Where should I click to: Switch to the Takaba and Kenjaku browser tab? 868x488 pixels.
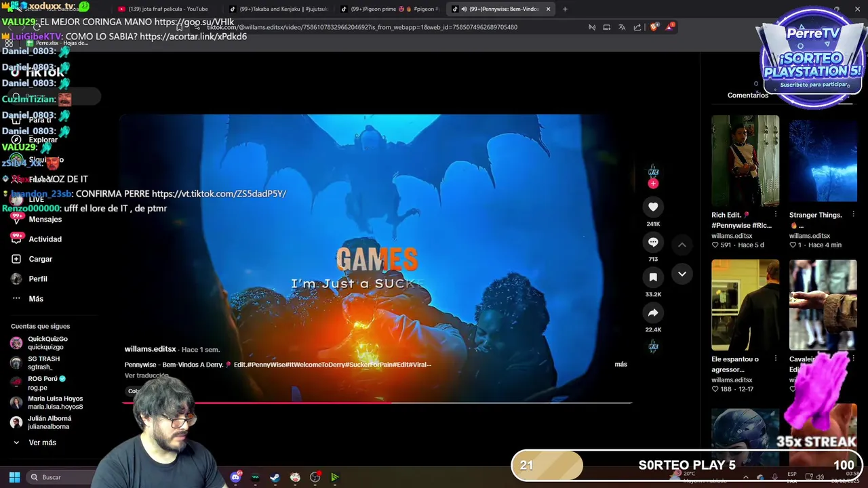tap(278, 9)
